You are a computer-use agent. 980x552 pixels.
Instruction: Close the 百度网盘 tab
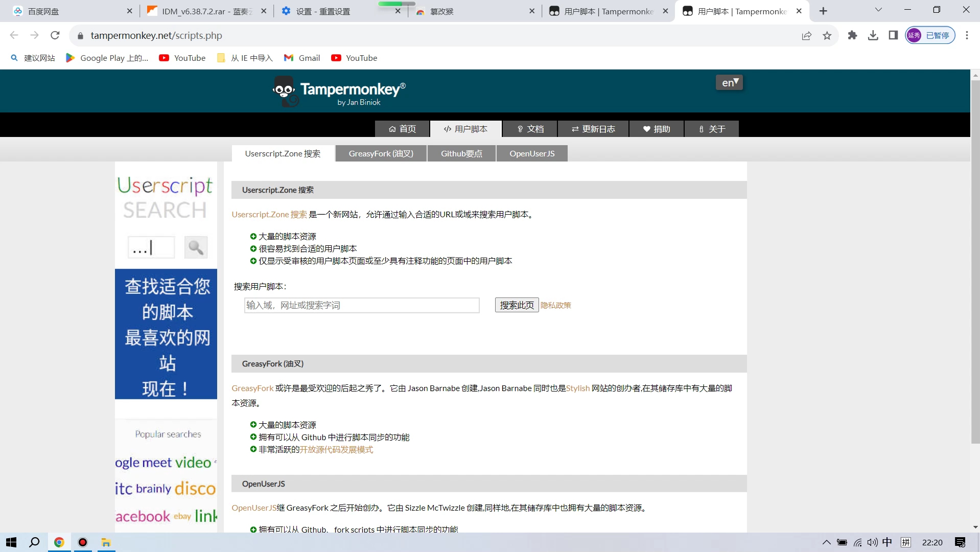[129, 11]
